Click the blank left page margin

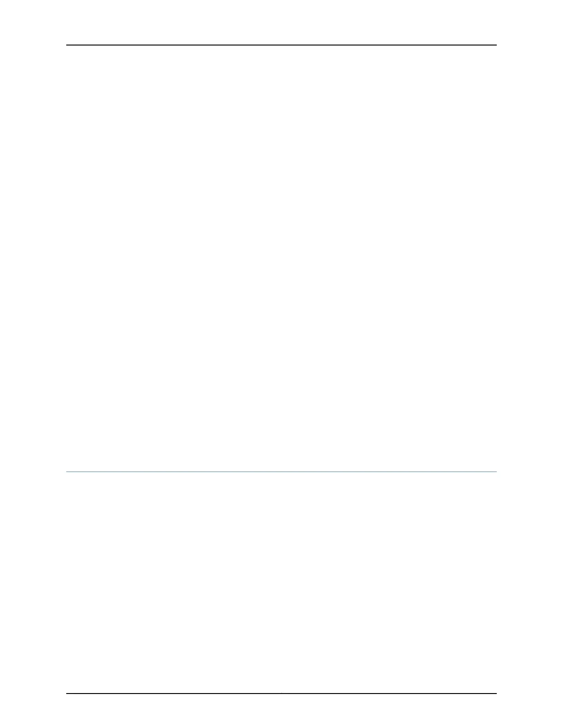click(x=33, y=364)
